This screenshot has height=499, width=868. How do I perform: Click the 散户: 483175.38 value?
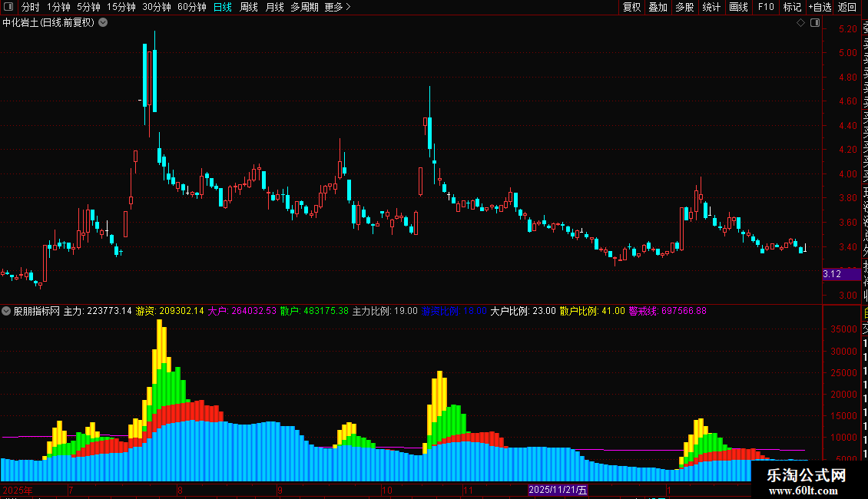pyautogui.click(x=314, y=311)
